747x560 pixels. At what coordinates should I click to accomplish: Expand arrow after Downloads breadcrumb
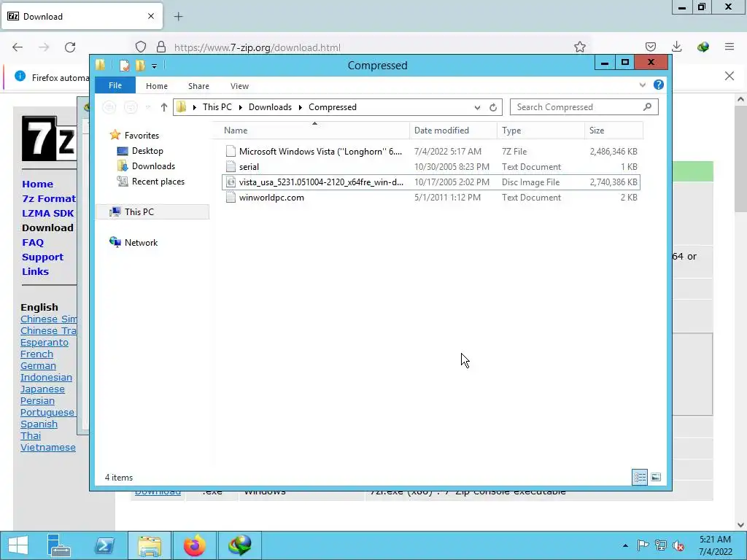tap(300, 108)
